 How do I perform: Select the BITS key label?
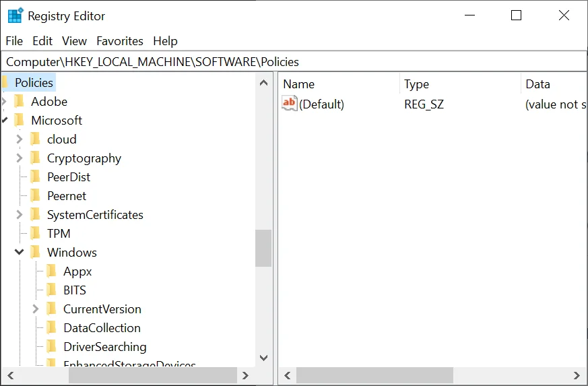click(75, 290)
